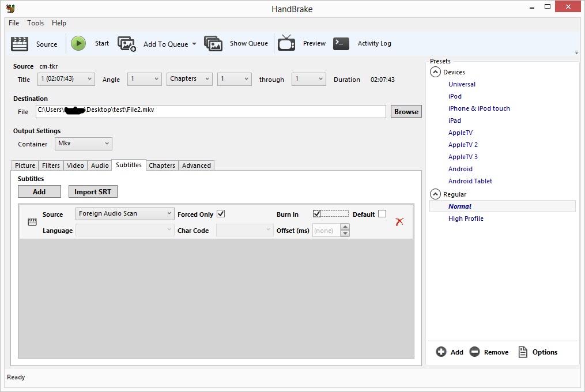Viewport: 585px width, 392px height.
Task: Switch to the Chapters tab
Action: [x=162, y=165]
